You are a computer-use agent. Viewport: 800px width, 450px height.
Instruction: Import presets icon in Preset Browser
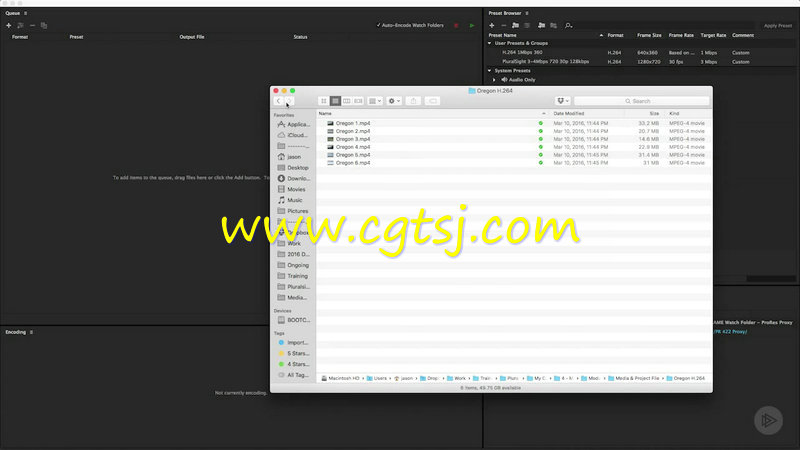point(541,25)
